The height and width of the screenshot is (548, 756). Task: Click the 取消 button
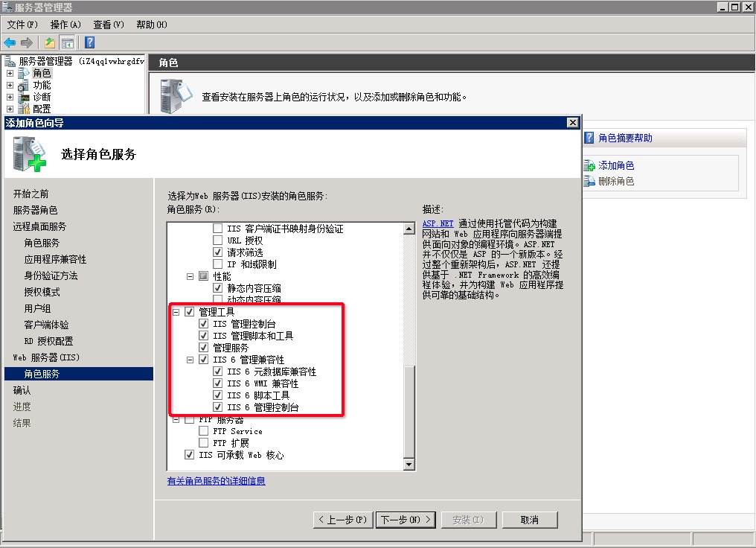tap(529, 520)
